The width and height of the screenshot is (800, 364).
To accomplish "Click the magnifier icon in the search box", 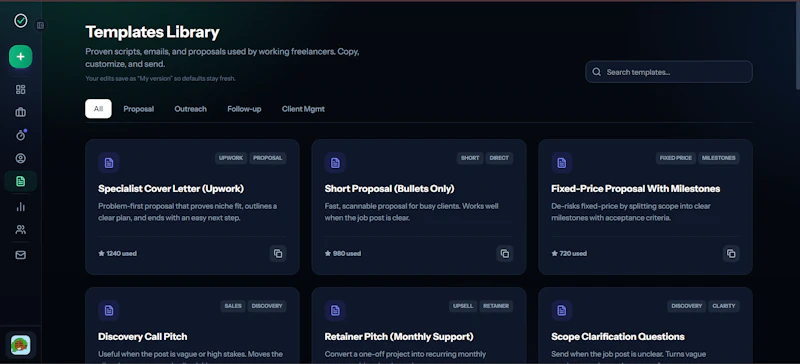I will [596, 72].
